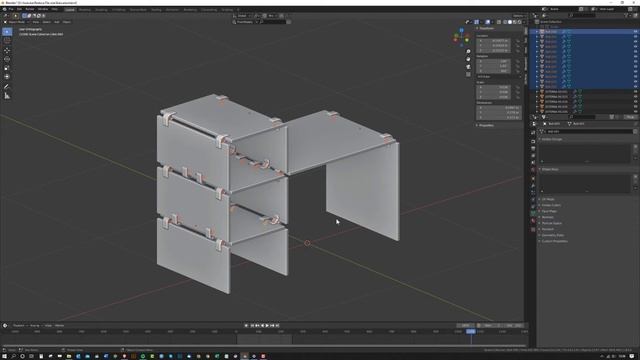Switch to the Modeling workspace tab
Image resolution: width=640 pixels, height=360 pixels.
tap(85, 9)
